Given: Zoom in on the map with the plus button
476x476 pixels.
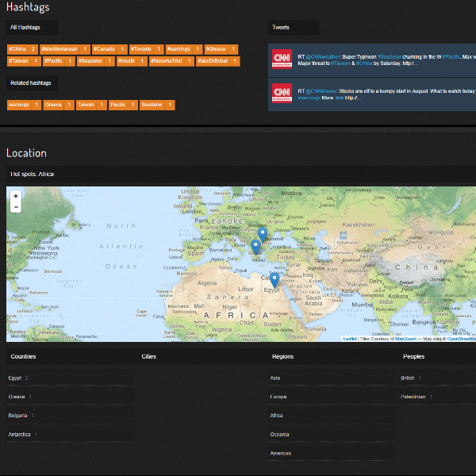Looking at the screenshot, I should click(x=16, y=196).
